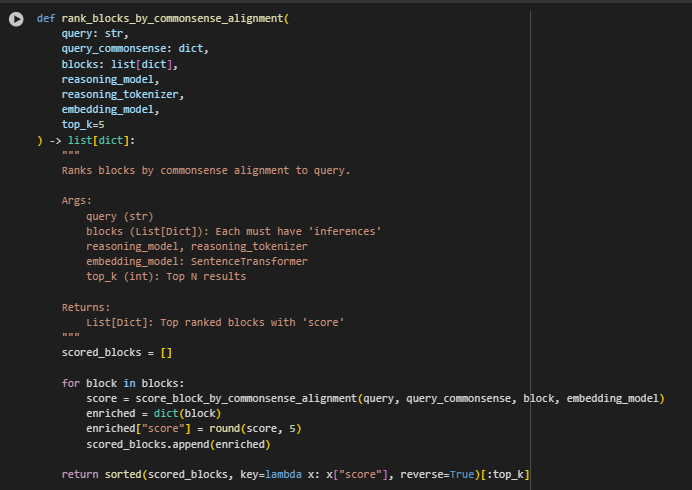Screen dimensions: 692x490
Task: Click the 'for block in blocks:' line
Action: [123, 383]
